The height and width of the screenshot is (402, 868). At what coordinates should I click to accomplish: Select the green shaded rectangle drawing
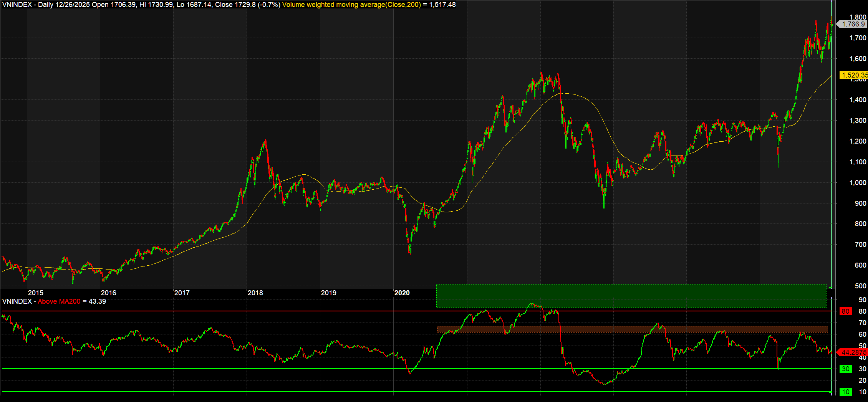tap(631, 296)
